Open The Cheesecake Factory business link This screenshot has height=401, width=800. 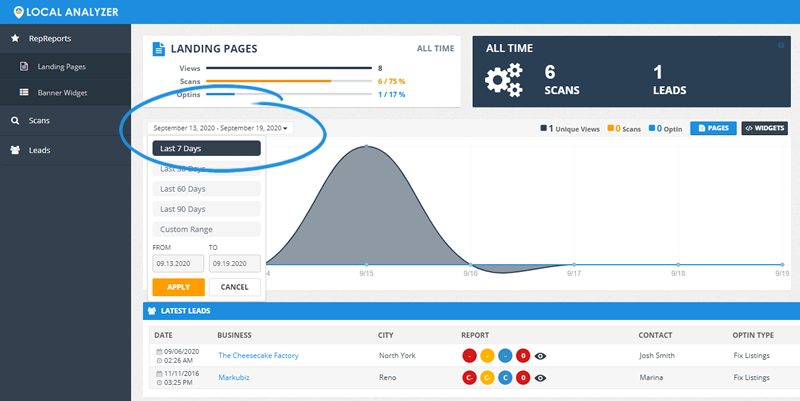click(258, 355)
